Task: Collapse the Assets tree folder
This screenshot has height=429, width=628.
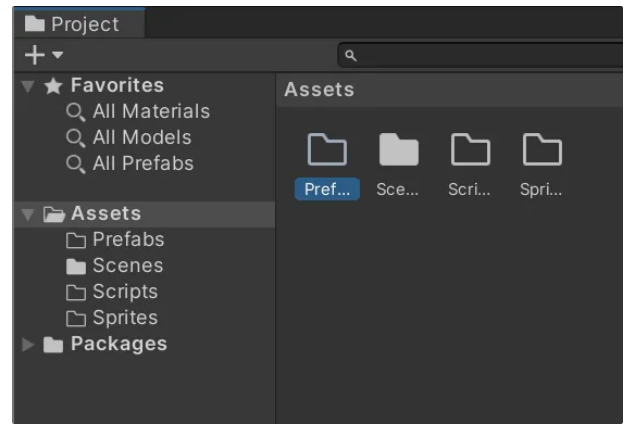Action: 28,214
